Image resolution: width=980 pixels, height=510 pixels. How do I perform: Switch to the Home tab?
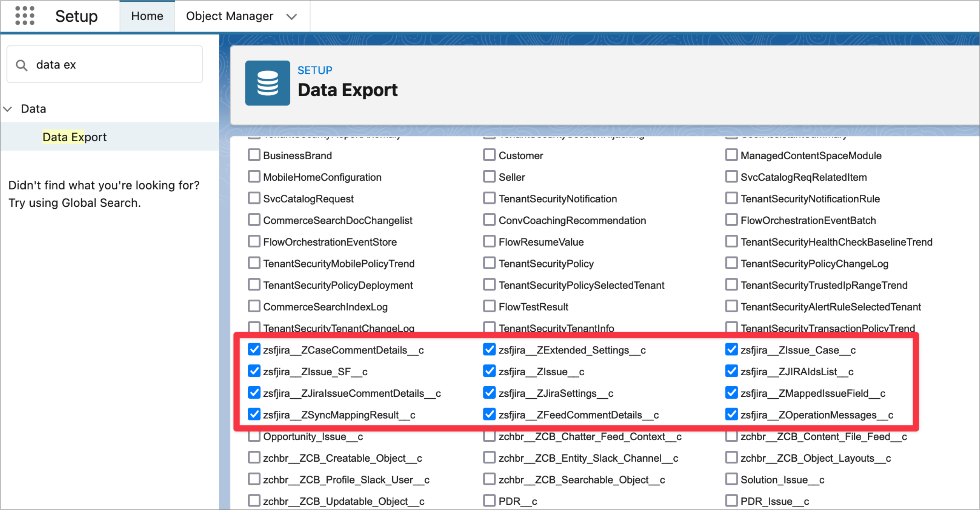(x=147, y=16)
